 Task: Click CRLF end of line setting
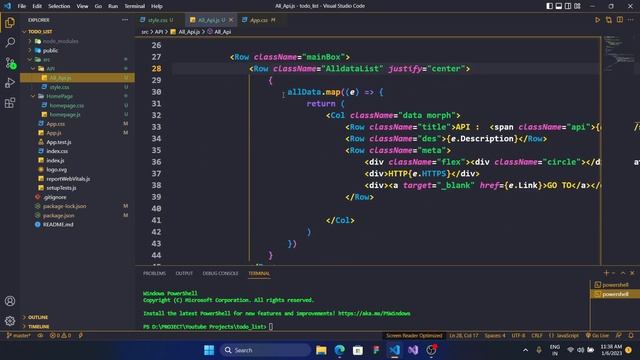click(537, 336)
